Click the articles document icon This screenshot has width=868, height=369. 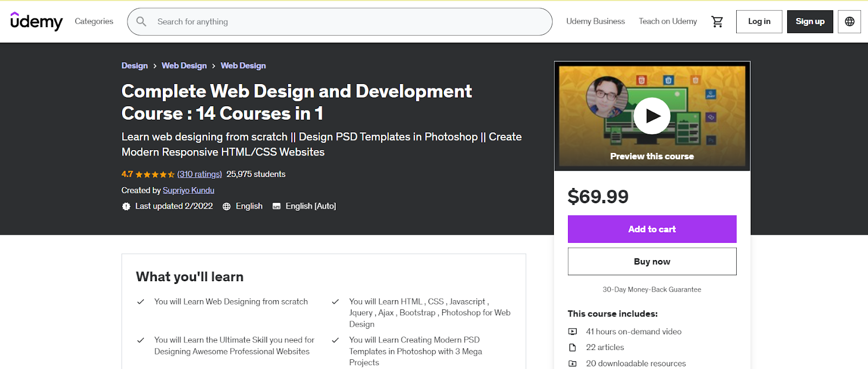(572, 347)
